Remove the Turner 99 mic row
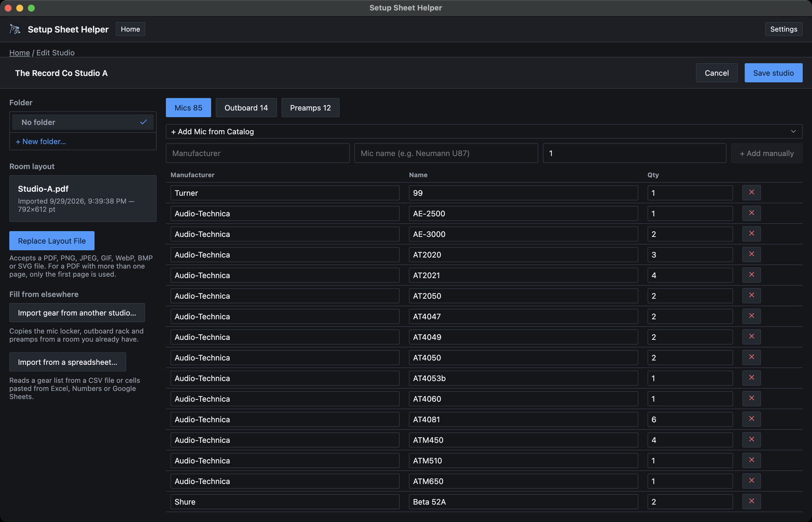Screen dimensions: 812x522 pos(751,193)
